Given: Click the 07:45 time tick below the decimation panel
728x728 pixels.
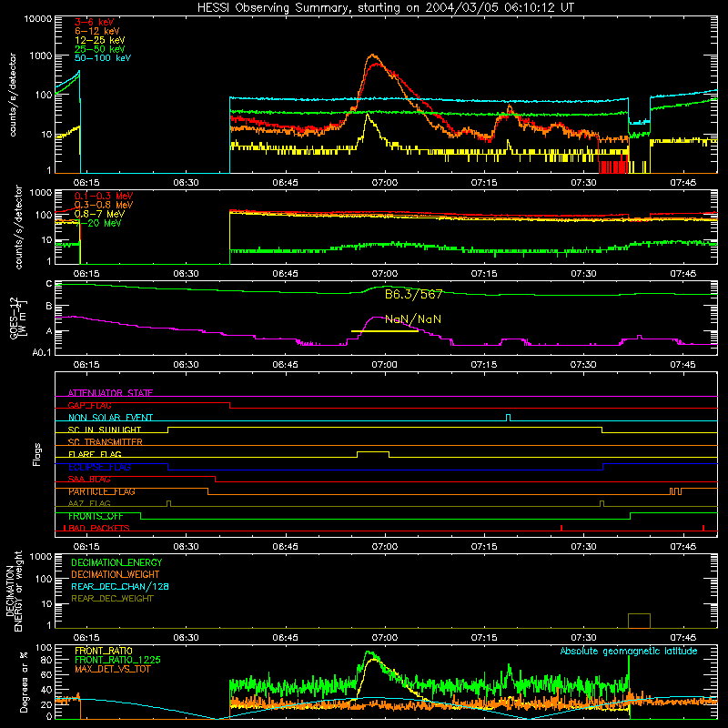Looking at the screenshot, I should (x=683, y=638).
